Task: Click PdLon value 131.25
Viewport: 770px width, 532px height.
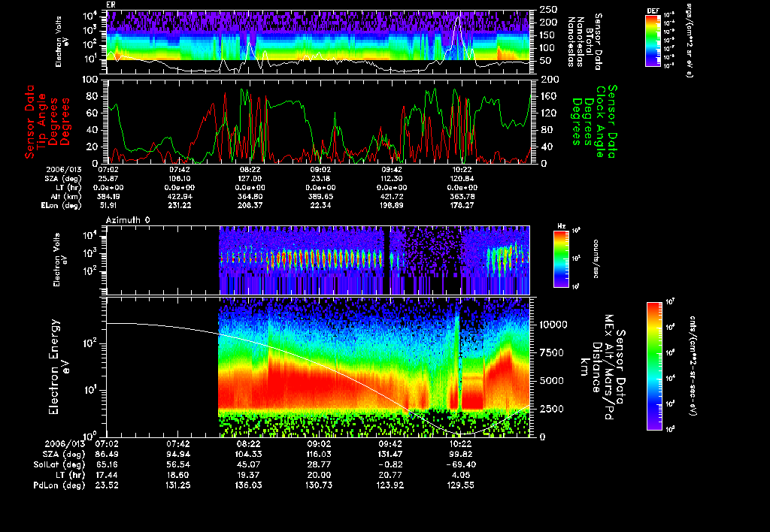Action: [177, 485]
